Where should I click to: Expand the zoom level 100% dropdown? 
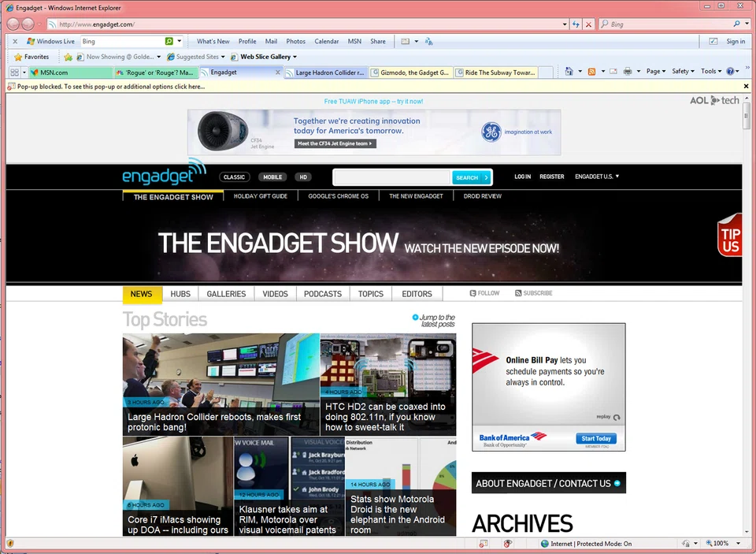tap(724, 544)
